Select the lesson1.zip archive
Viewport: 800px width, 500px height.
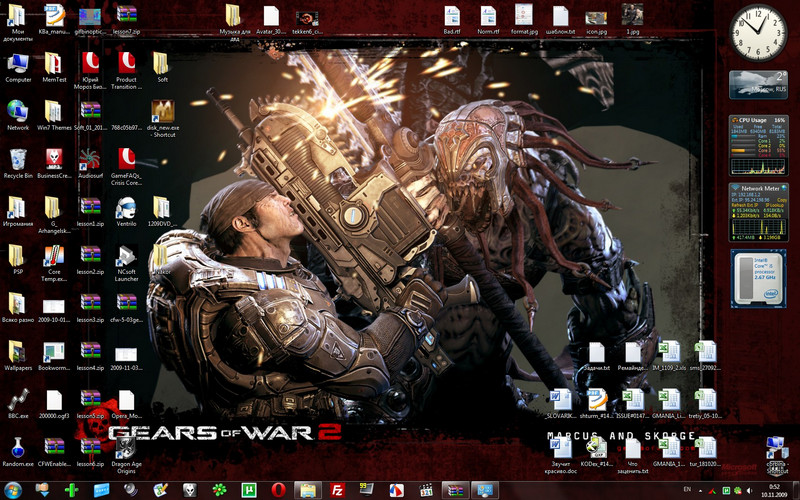tap(90, 212)
